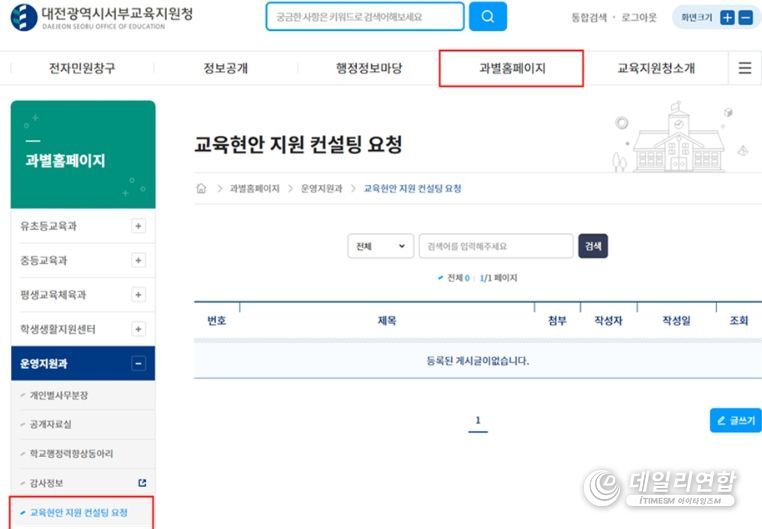Increase screen size with plus icon
The width and height of the screenshot is (762, 529).
click(727, 18)
